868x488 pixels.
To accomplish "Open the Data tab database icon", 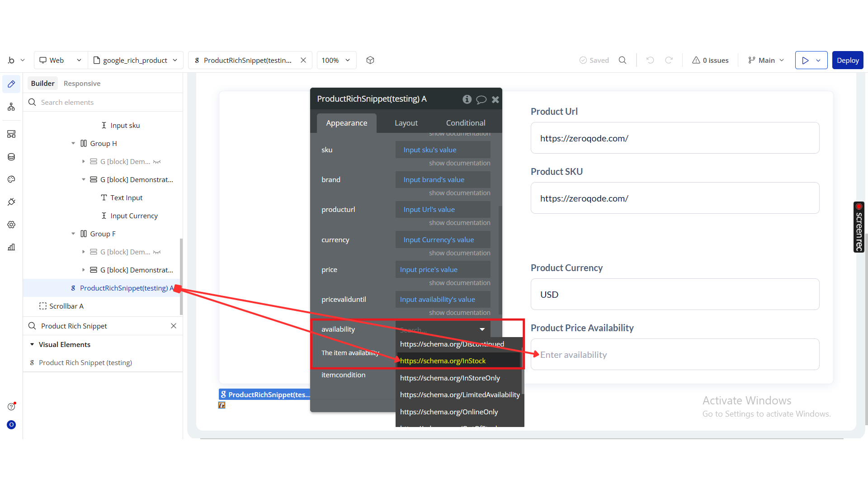I will (x=11, y=157).
